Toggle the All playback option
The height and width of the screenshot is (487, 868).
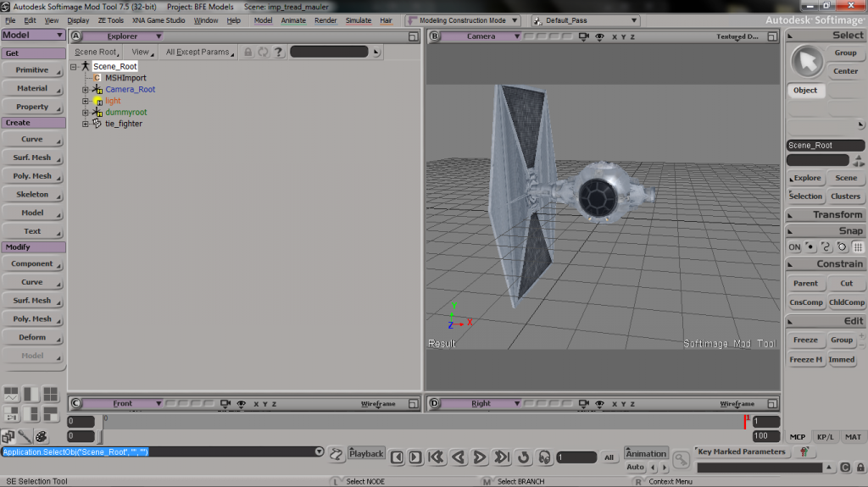(609, 457)
